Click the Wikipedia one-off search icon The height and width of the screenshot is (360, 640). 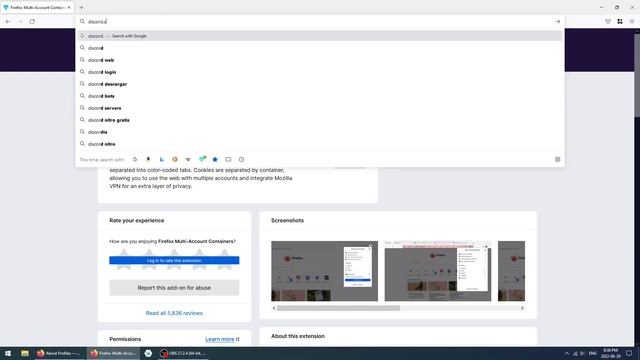pos(188,160)
